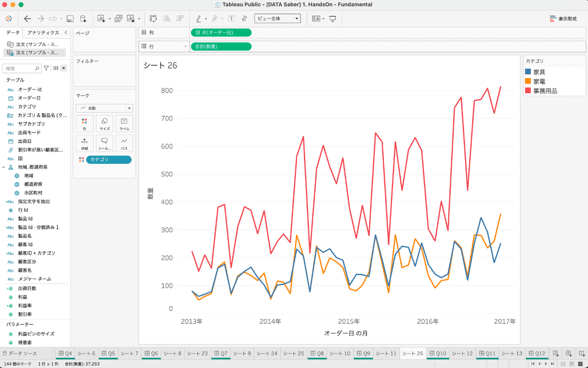Click the redo forward arrow
This screenshot has height=368, width=588.
(x=41, y=19)
